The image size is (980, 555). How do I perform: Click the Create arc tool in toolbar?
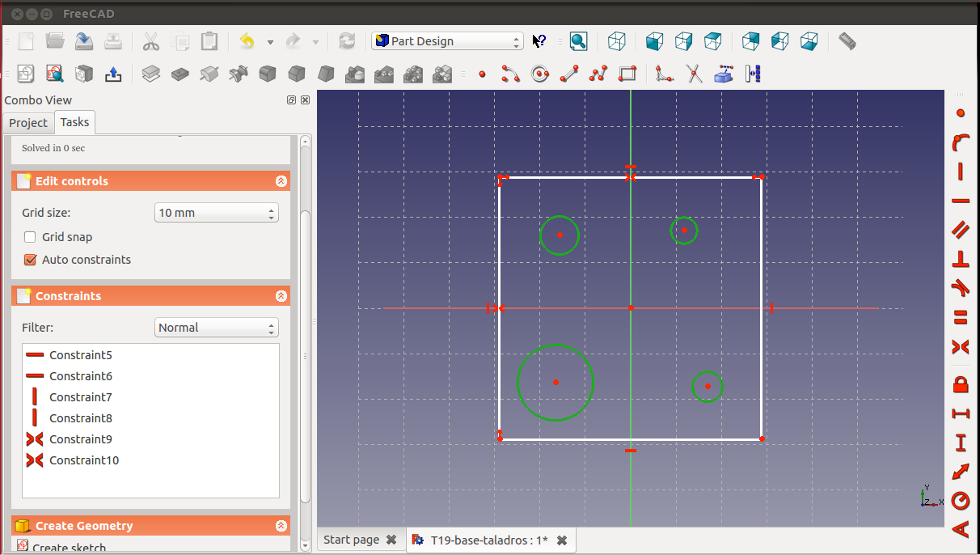(510, 74)
